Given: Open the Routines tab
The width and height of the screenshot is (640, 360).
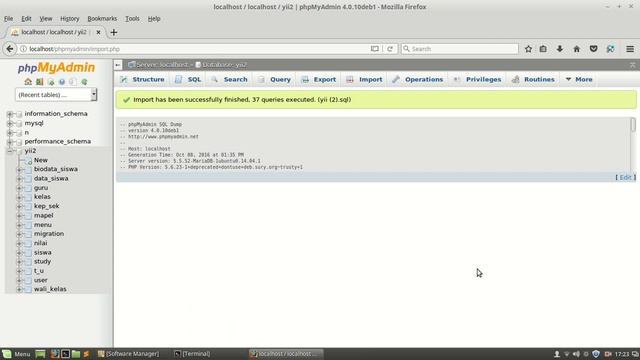Looking at the screenshot, I should click(533, 80).
